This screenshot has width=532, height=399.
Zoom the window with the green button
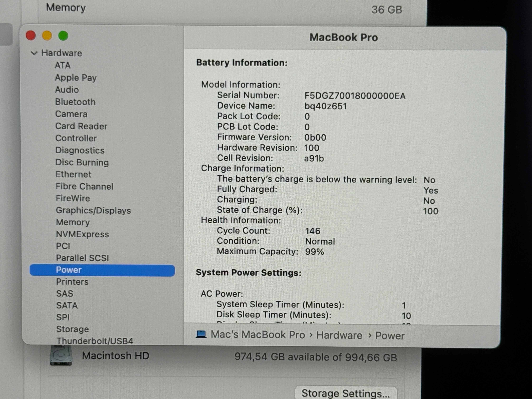63,36
